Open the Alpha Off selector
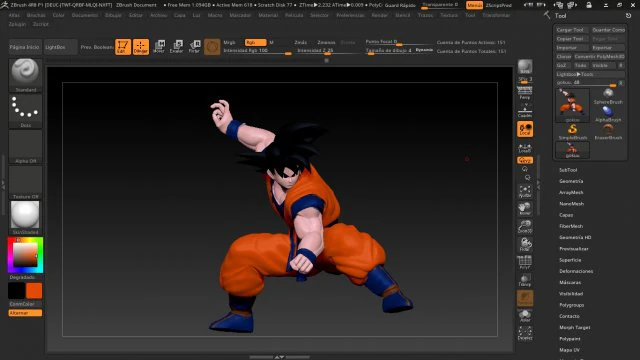Image resolution: width=640 pixels, height=360 pixels. (25, 147)
